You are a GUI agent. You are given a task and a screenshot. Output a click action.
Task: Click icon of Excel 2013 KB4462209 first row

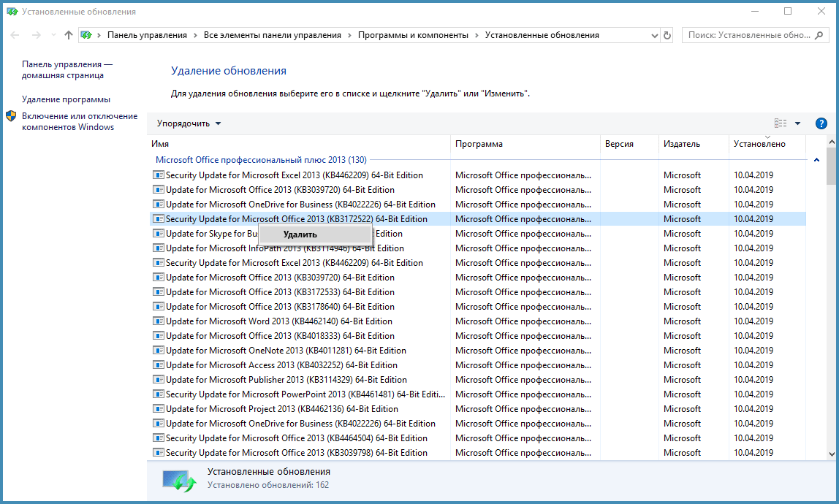point(159,175)
